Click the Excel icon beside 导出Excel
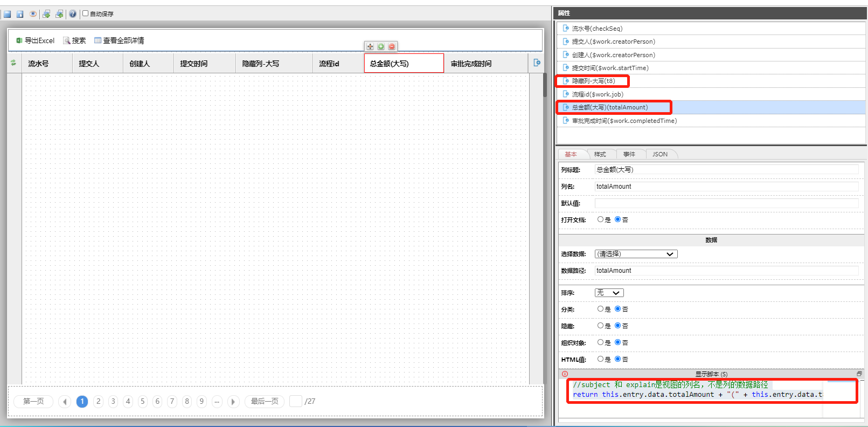Image resolution: width=868 pixels, height=427 pixels. [19, 40]
